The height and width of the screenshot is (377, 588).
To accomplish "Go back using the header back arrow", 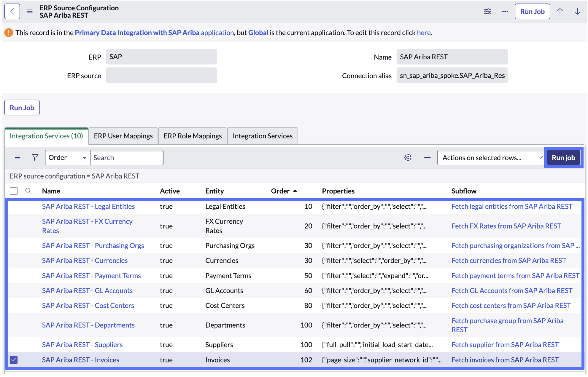I will pyautogui.click(x=12, y=12).
